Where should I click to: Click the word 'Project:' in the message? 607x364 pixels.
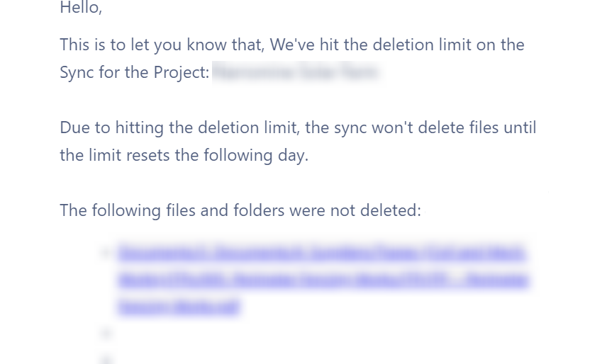[182, 72]
